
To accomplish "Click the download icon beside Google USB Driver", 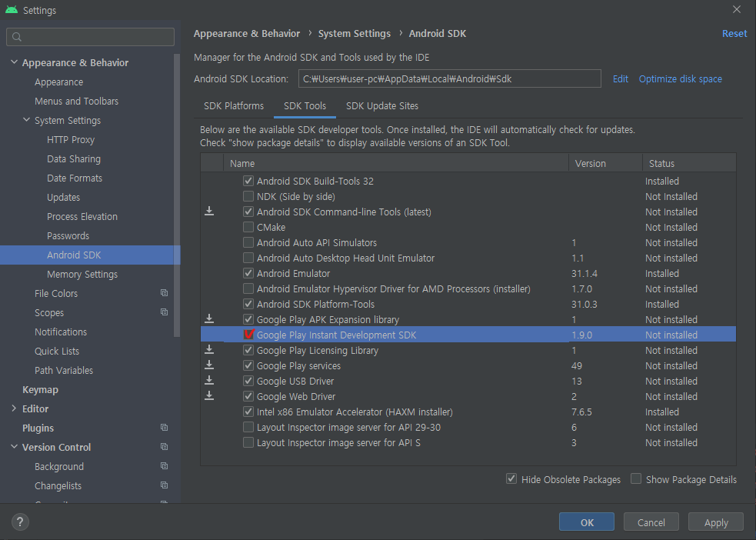I will [x=209, y=381].
